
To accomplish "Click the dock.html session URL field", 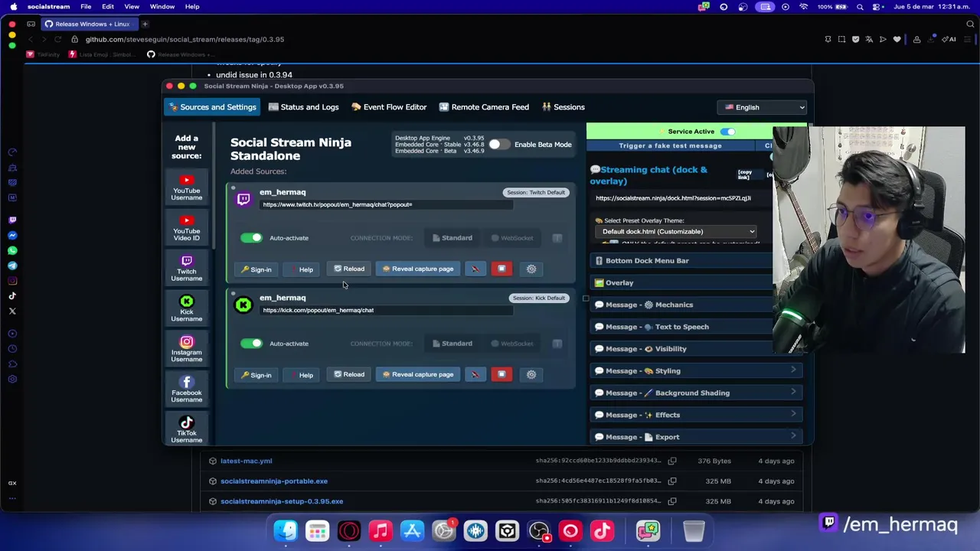I will (681, 198).
